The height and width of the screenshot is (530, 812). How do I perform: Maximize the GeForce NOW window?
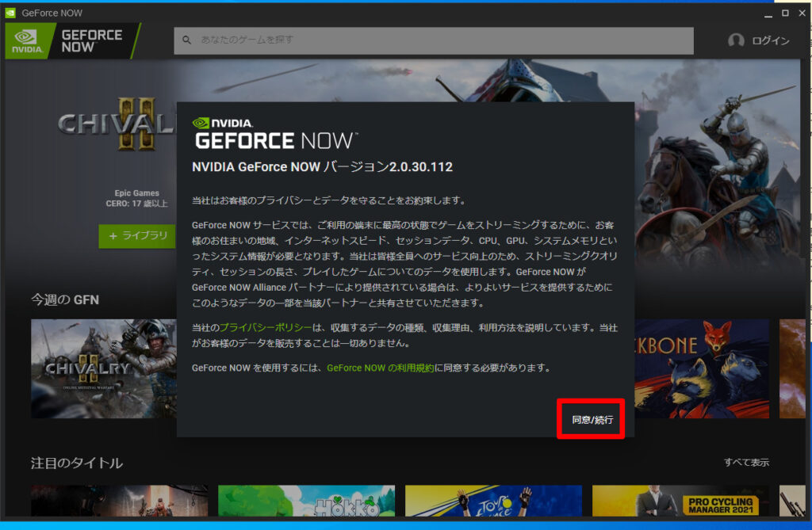pyautogui.click(x=785, y=13)
